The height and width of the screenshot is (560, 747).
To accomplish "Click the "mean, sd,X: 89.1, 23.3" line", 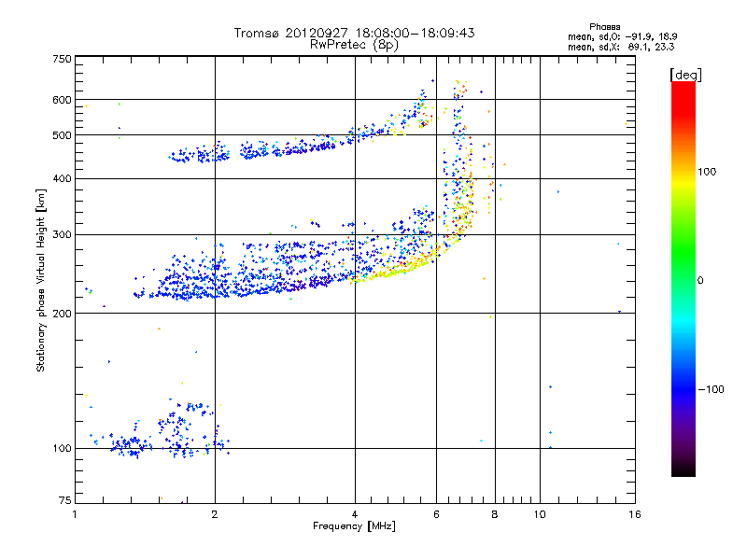I will coord(621,47).
